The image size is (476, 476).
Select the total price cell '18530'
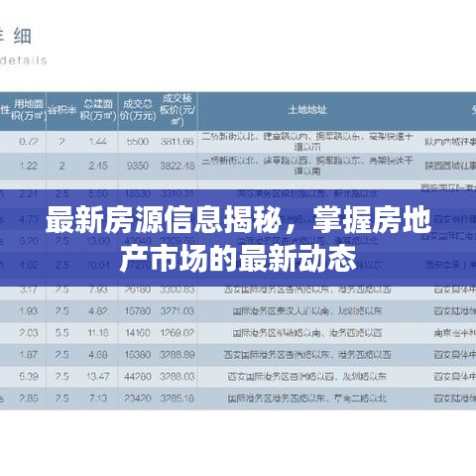138,193
